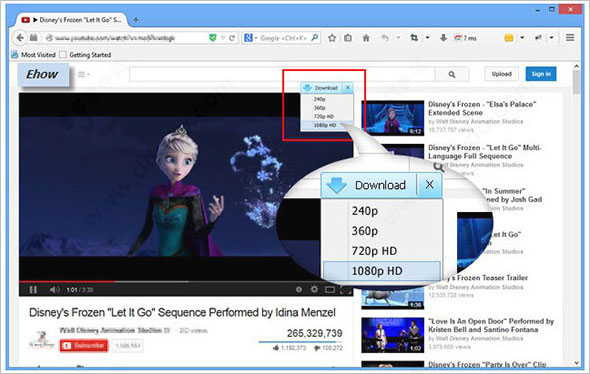Screen dimensions: 590x374
Task: Click the YouTube search magnifier button
Action: point(452,74)
